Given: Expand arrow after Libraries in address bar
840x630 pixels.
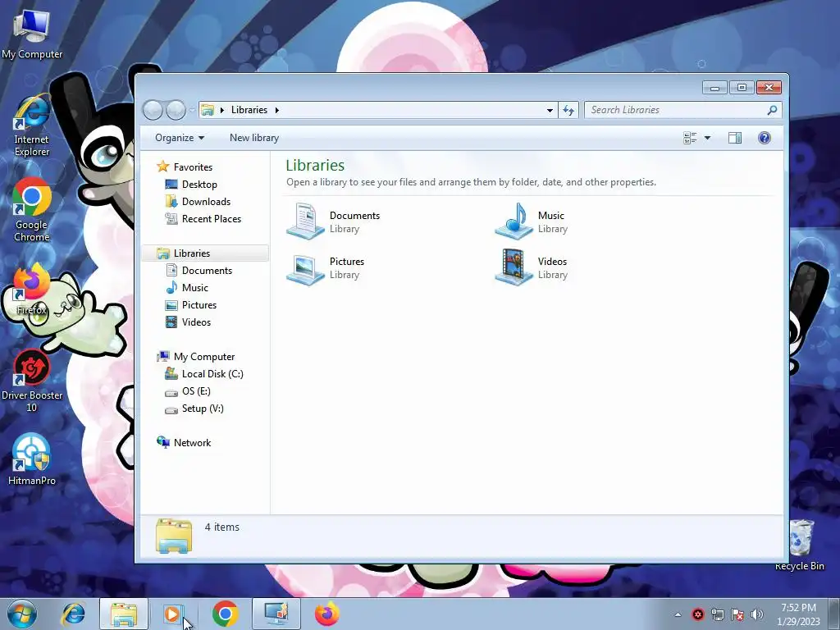Looking at the screenshot, I should pos(277,110).
